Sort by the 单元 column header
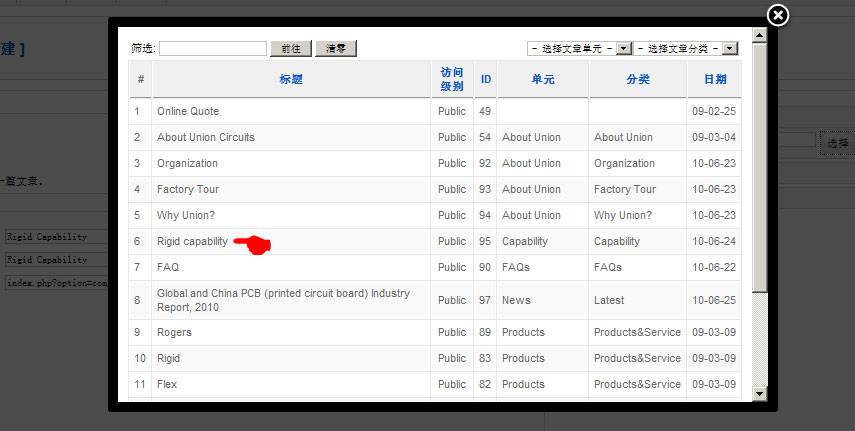 (543, 79)
